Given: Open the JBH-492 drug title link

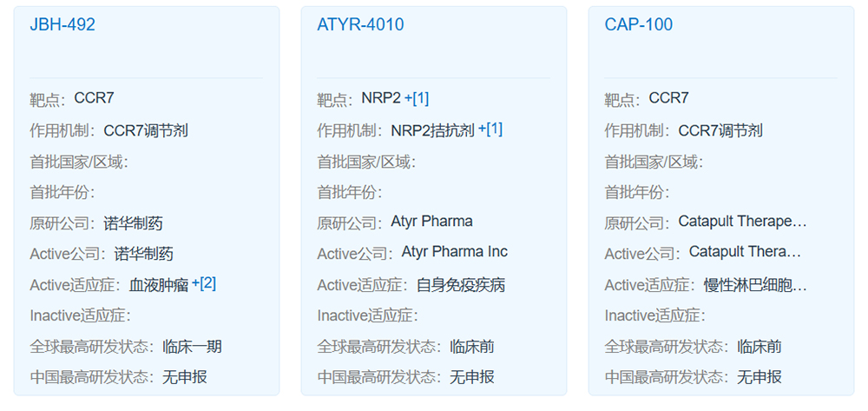Looking at the screenshot, I should click(x=62, y=24).
